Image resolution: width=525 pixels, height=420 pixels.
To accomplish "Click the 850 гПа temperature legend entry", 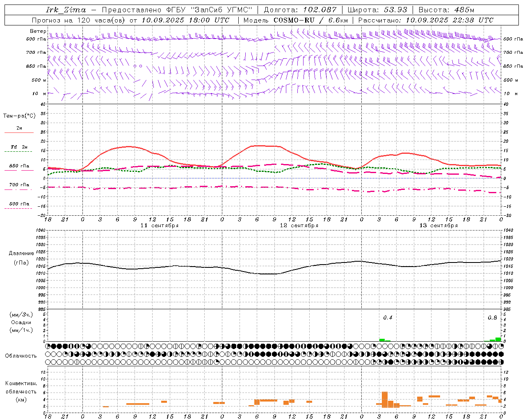I will pyautogui.click(x=19, y=166).
